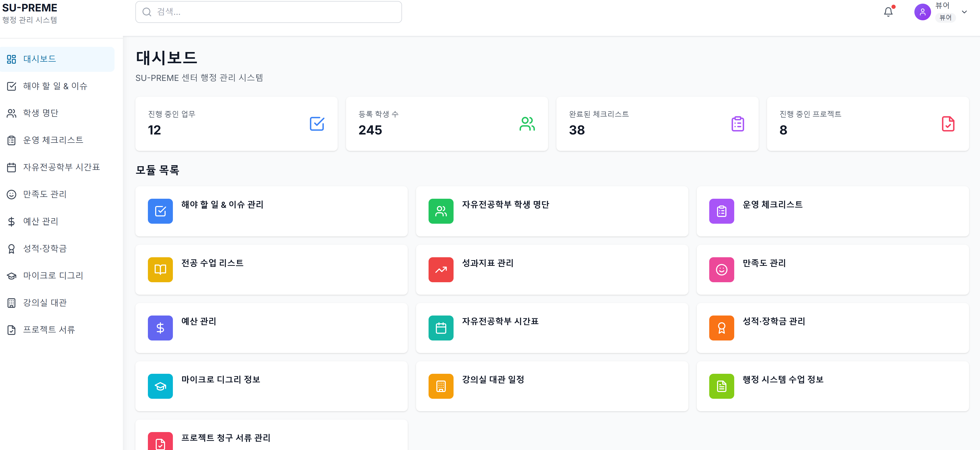The image size is (980, 450).
Task: Select the 강의실 대관 building icon
Action: (x=11, y=303)
